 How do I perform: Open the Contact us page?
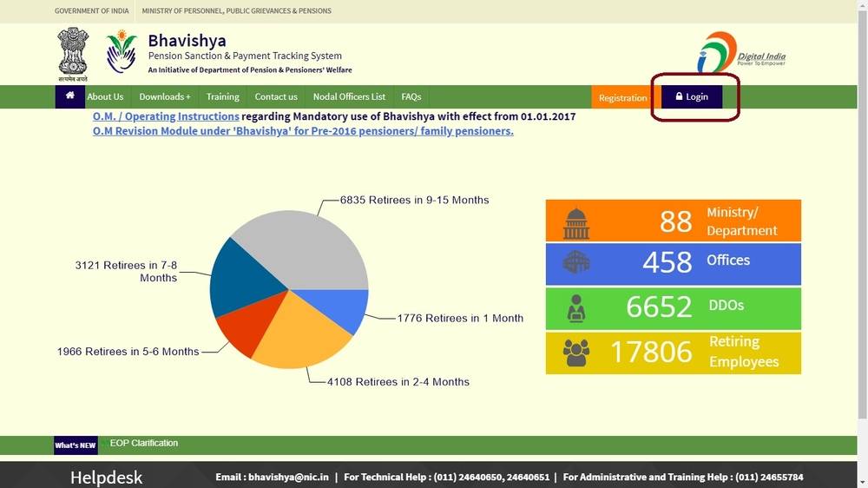(x=276, y=97)
